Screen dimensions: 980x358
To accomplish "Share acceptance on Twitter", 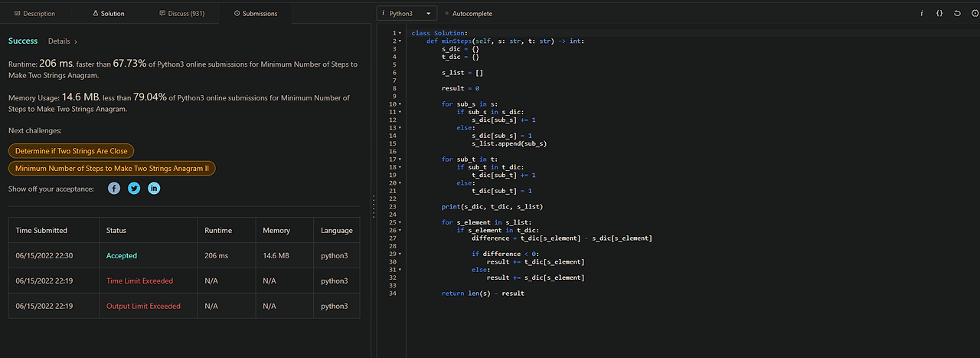I will click(134, 188).
